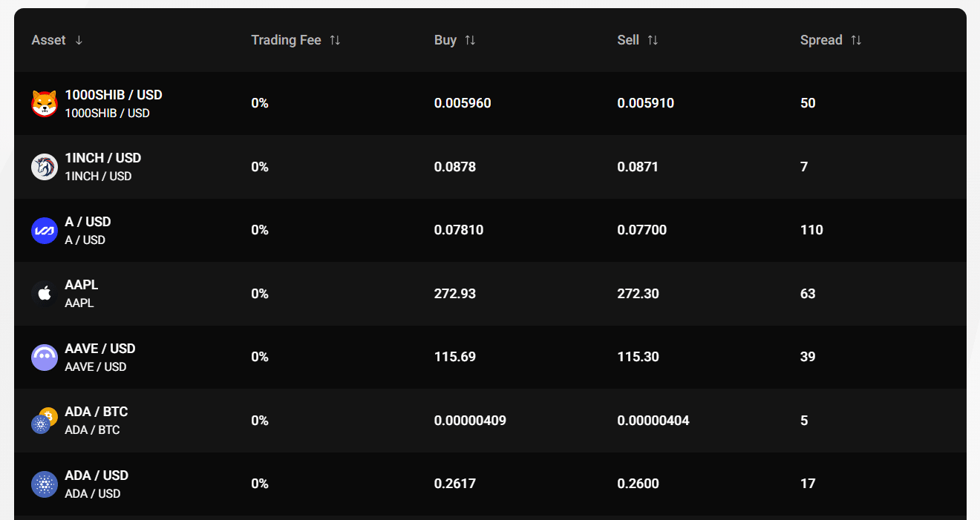
Task: Click the blue A / USD token icon
Action: coord(45,230)
